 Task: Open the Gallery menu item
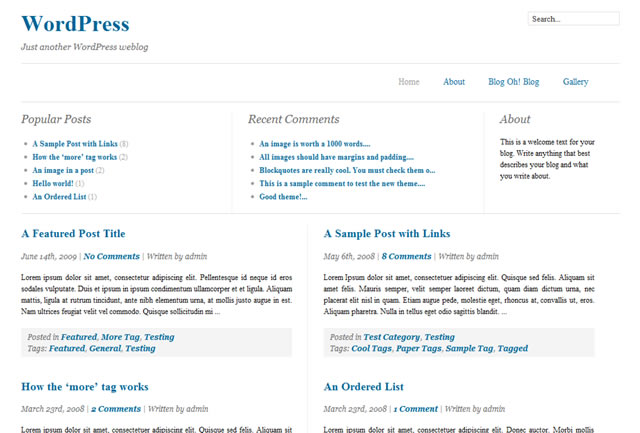[x=576, y=82]
